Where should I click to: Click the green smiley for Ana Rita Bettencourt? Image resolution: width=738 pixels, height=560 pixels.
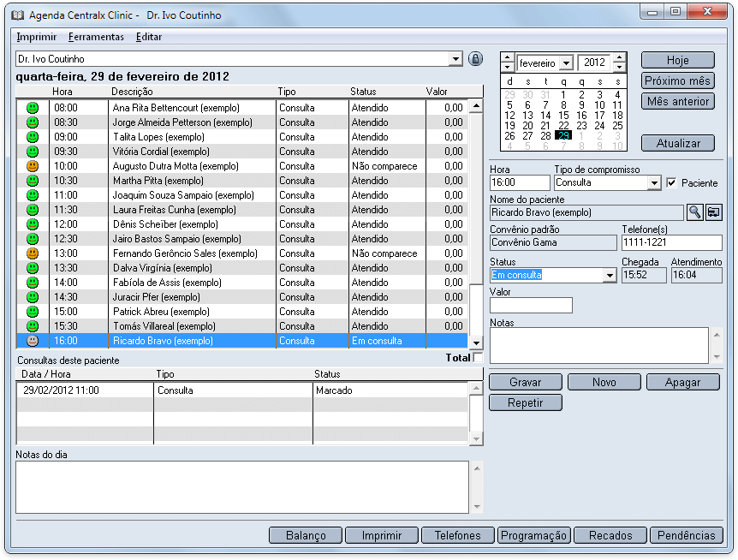[32, 108]
